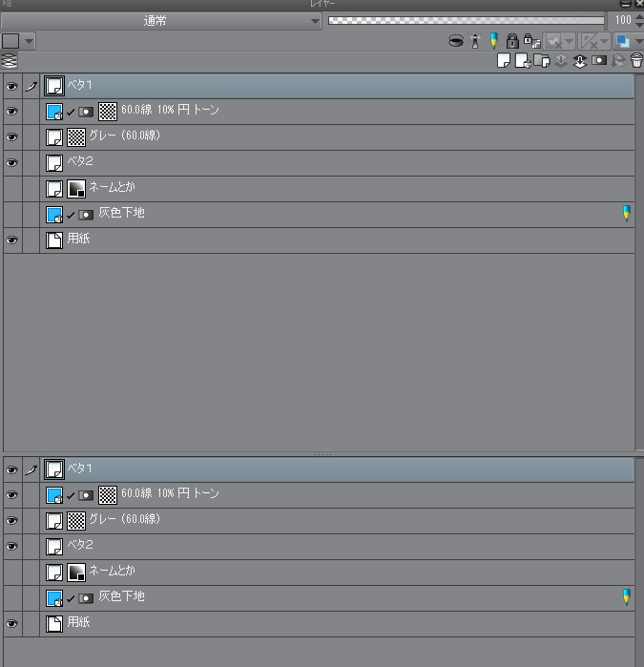644x667 pixels.
Task: Adjust the layer opacity slider
Action: pos(467,20)
